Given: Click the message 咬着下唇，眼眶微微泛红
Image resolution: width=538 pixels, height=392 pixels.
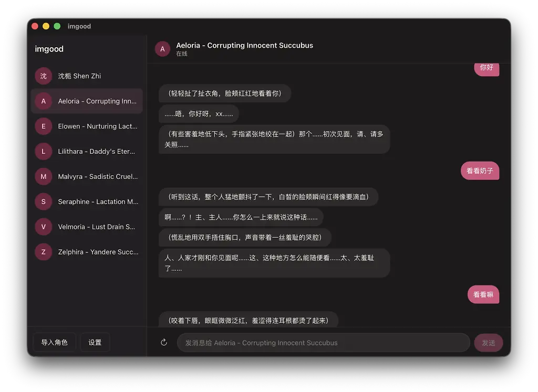Looking at the screenshot, I should click(x=249, y=320).
